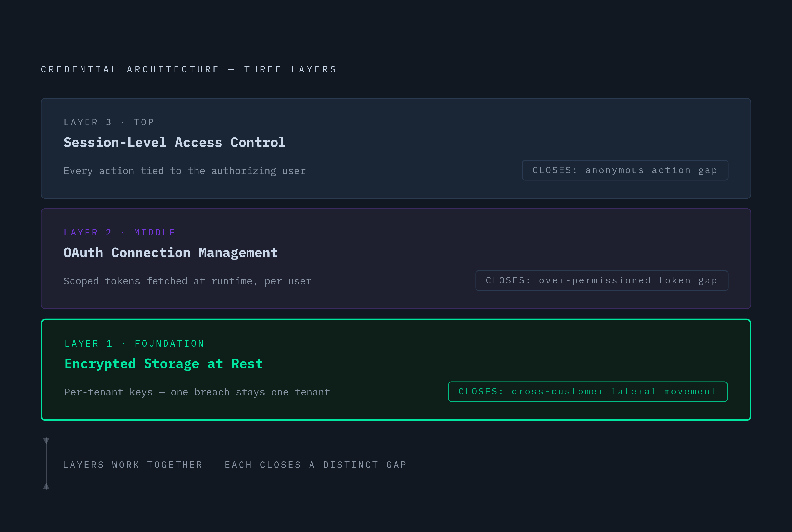Click 'Every action tied to the authorizing user'
This screenshot has width=792, height=532.
[x=185, y=171]
